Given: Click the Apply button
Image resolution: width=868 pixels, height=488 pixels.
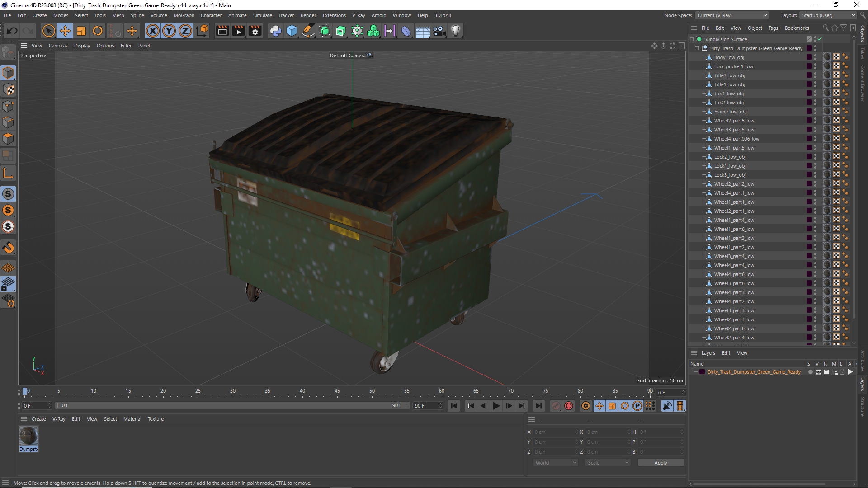Looking at the screenshot, I should pos(660,463).
